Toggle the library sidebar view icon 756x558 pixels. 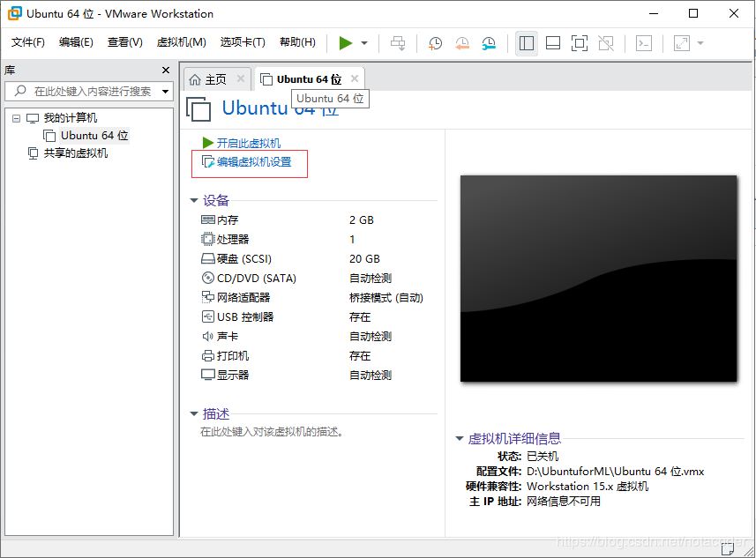point(527,42)
